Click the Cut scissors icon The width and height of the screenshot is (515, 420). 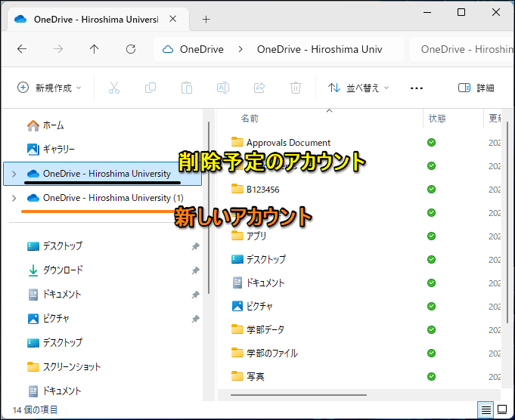114,88
